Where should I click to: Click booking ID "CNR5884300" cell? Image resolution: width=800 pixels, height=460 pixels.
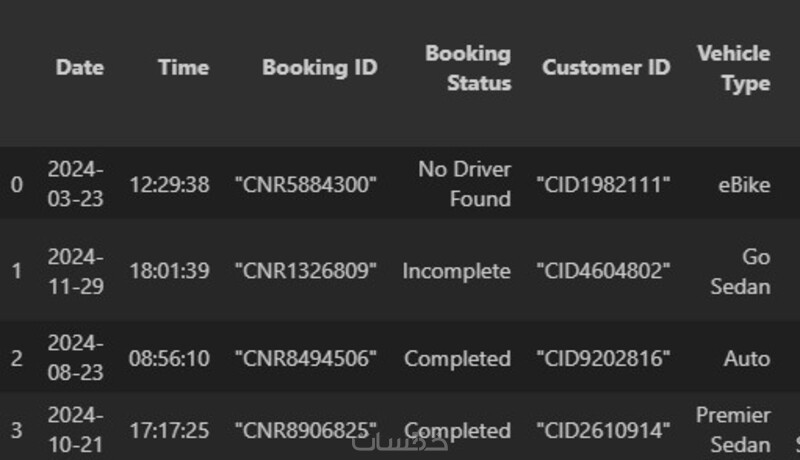tap(306, 184)
